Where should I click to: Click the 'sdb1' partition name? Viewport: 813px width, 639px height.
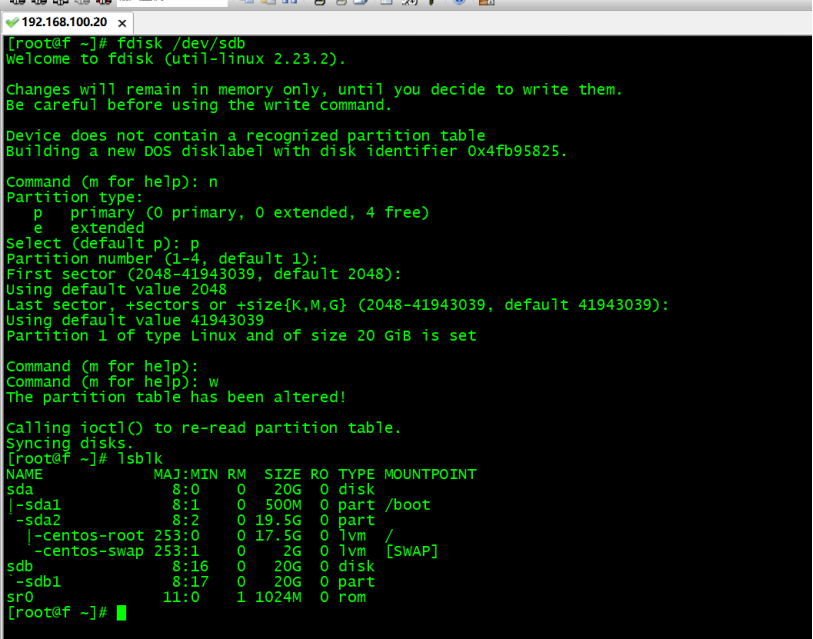pos(43,582)
